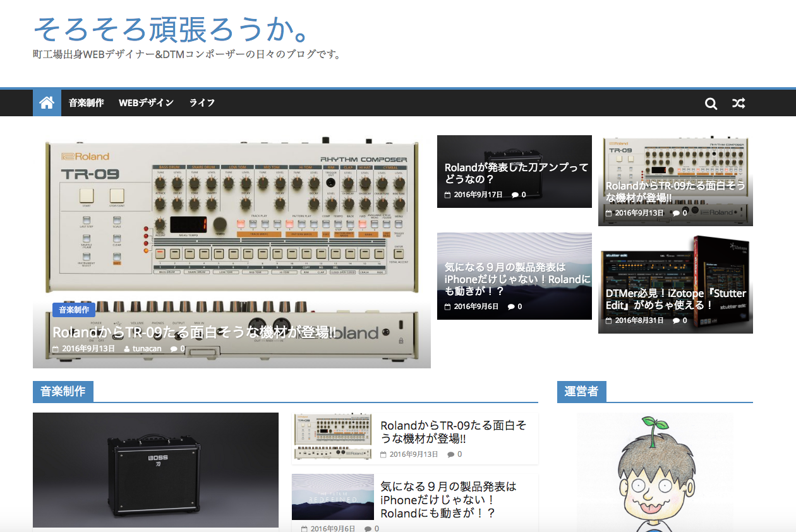Click the 音楽制作 section heading tab
This screenshot has width=796, height=532.
(x=63, y=391)
